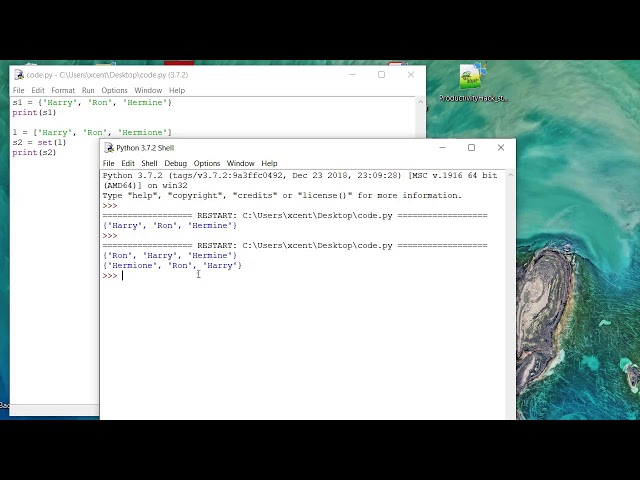Click output {'Ron', 'Harry', 'Hermine'} in shell
The image size is (640, 480).
[170, 256]
